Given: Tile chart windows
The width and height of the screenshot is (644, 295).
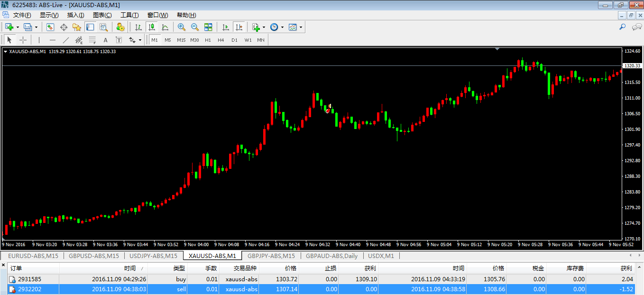Looking at the screenshot, I should coord(208,27).
